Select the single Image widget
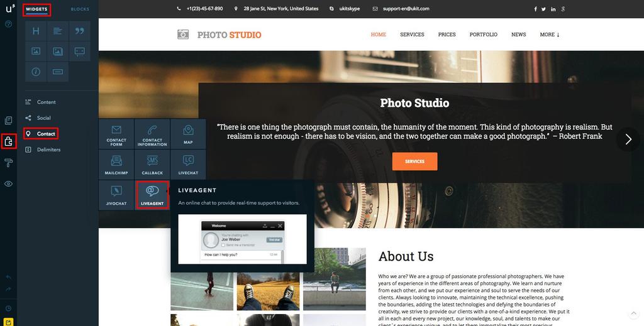The width and height of the screenshot is (644, 326). (36, 52)
